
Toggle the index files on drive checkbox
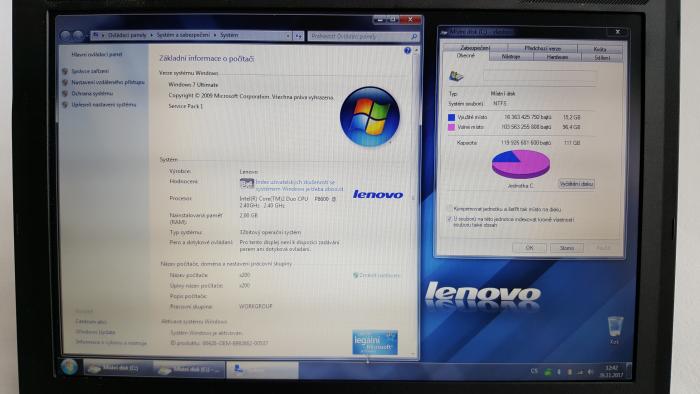[449, 219]
